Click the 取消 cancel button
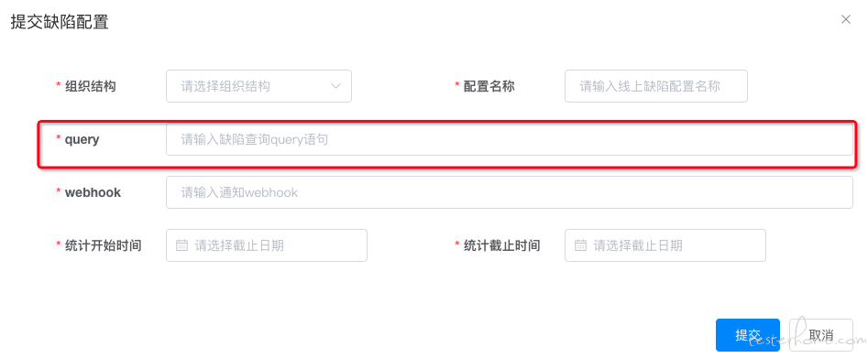Image resolution: width=868 pixels, height=358 pixels. click(x=820, y=335)
